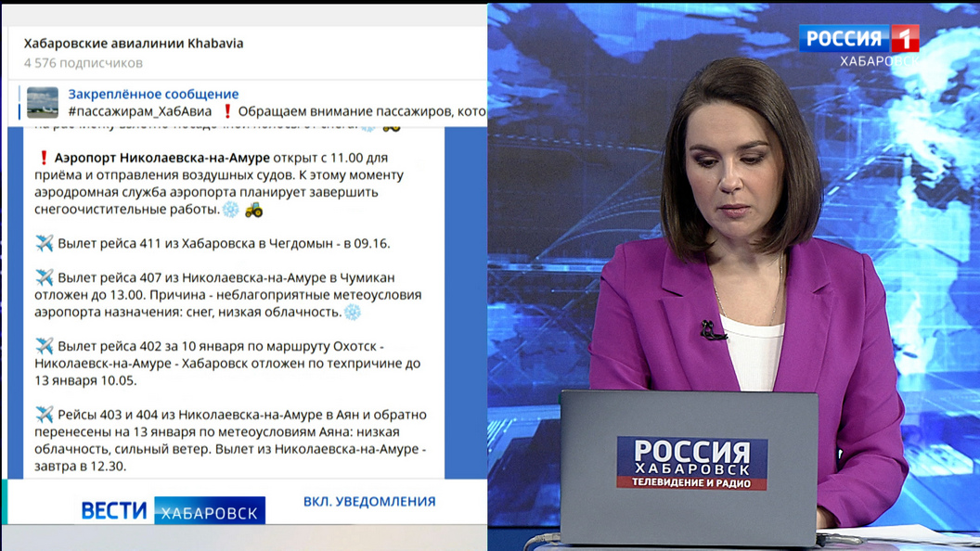Image resolution: width=980 pixels, height=551 pixels.
Task: Click the "4 576 подписчиков" subscriber count
Action: (84, 63)
